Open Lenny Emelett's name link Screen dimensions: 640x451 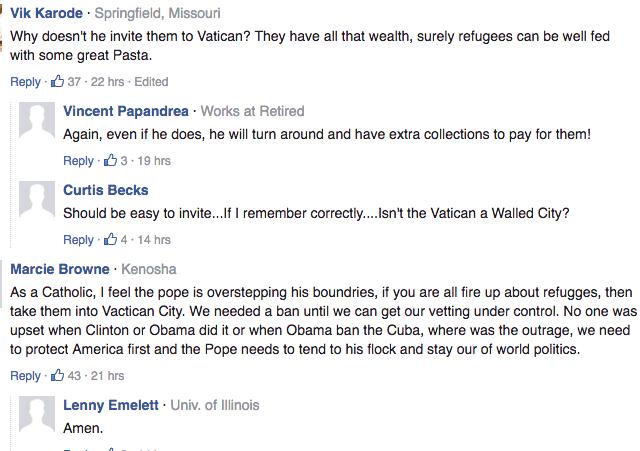coord(111,405)
